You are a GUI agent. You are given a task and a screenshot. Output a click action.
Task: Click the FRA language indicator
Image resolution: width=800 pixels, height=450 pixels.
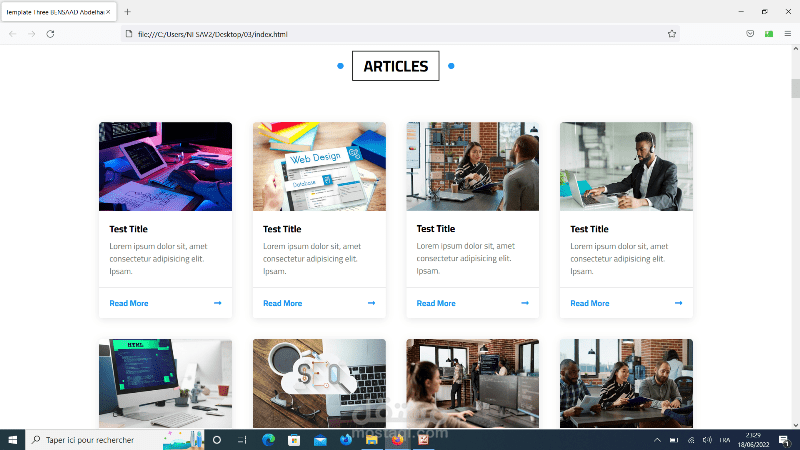tap(724, 440)
